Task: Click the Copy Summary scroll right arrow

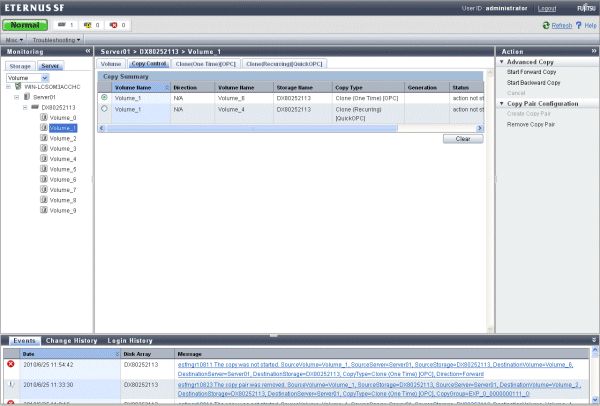Action: 479,128
